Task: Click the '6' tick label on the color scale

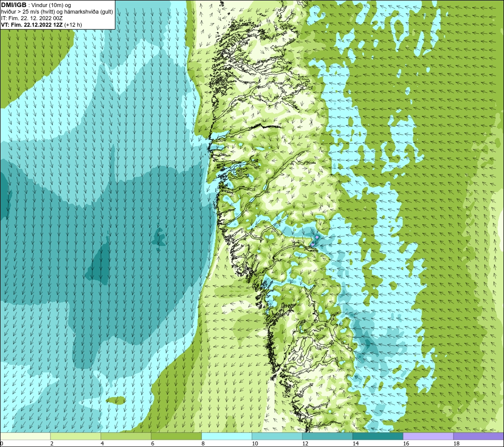Action: click(x=153, y=443)
